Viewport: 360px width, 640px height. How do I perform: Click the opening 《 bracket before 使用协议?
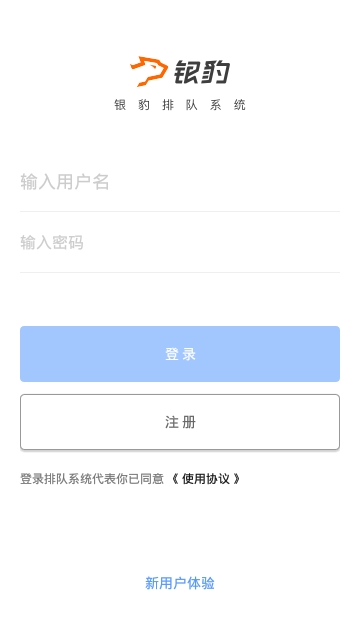175,479
